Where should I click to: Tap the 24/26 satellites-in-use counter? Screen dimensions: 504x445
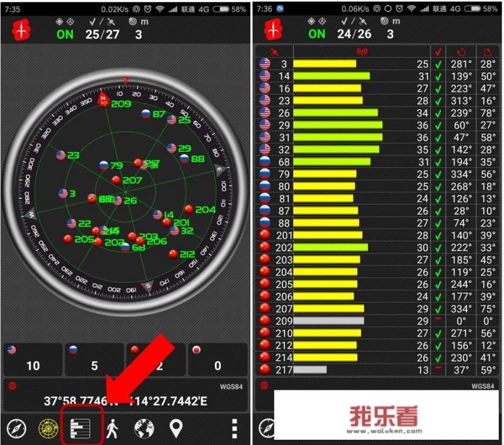pos(354,33)
